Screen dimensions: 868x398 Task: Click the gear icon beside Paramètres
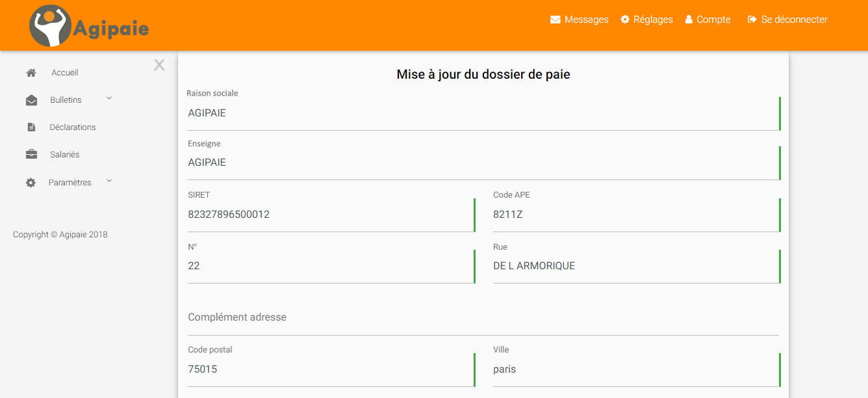31,183
